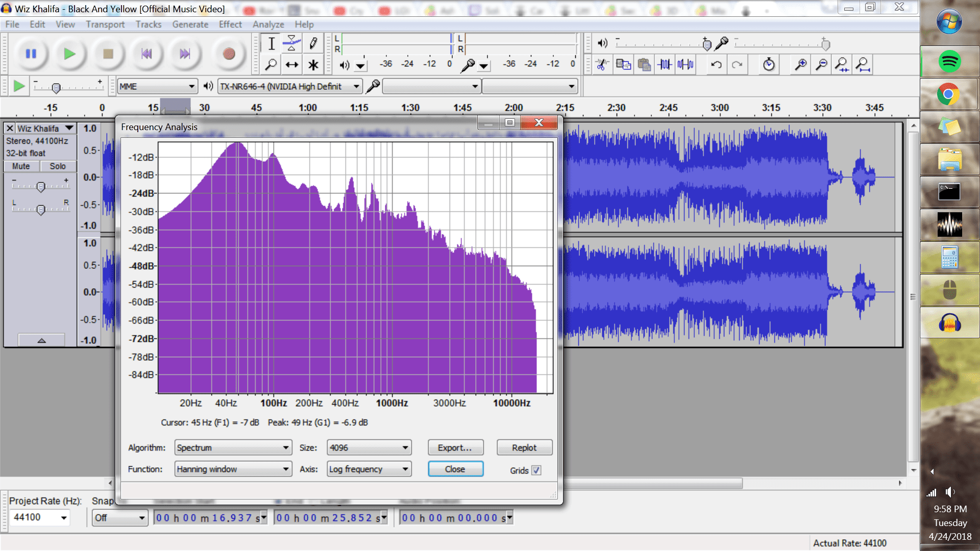The height and width of the screenshot is (551, 980).
Task: Redo the last undone action
Action: click(x=738, y=64)
